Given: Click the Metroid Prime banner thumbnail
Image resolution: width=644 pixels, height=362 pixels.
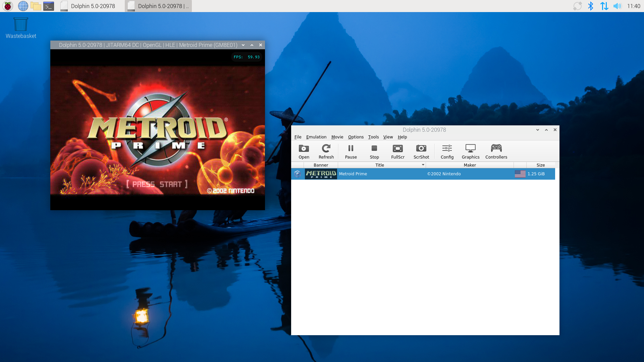Looking at the screenshot, I should pos(320,173).
